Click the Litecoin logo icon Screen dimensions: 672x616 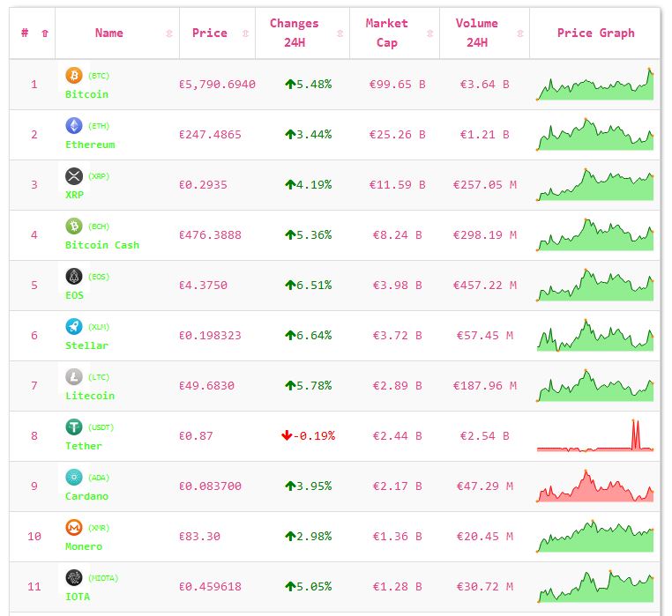click(x=74, y=377)
